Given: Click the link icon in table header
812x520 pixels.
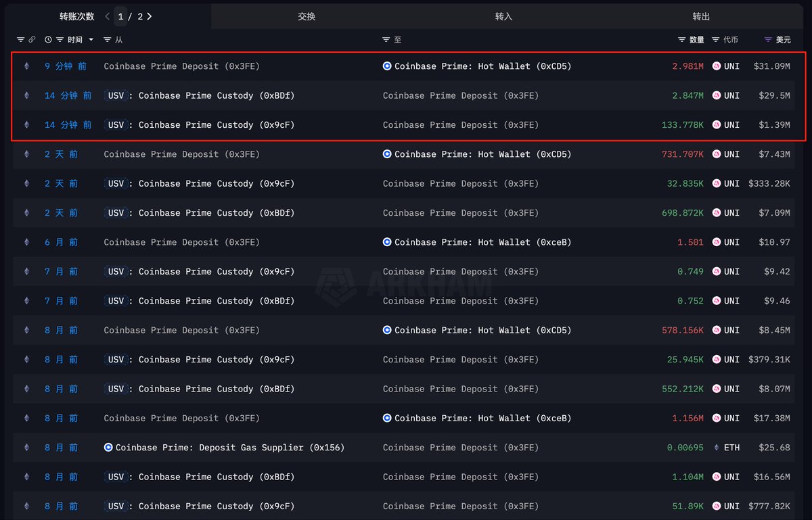Looking at the screenshot, I should (x=32, y=40).
